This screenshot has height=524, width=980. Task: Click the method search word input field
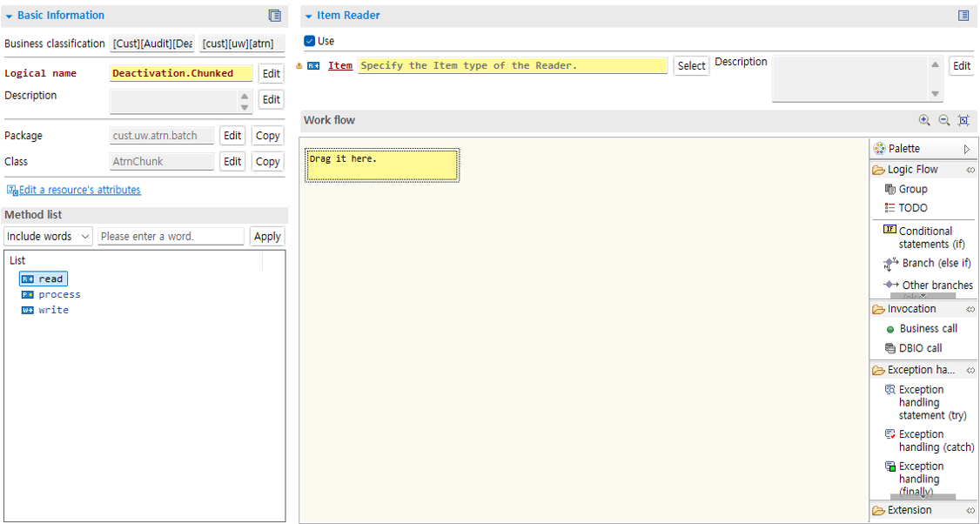pos(171,236)
